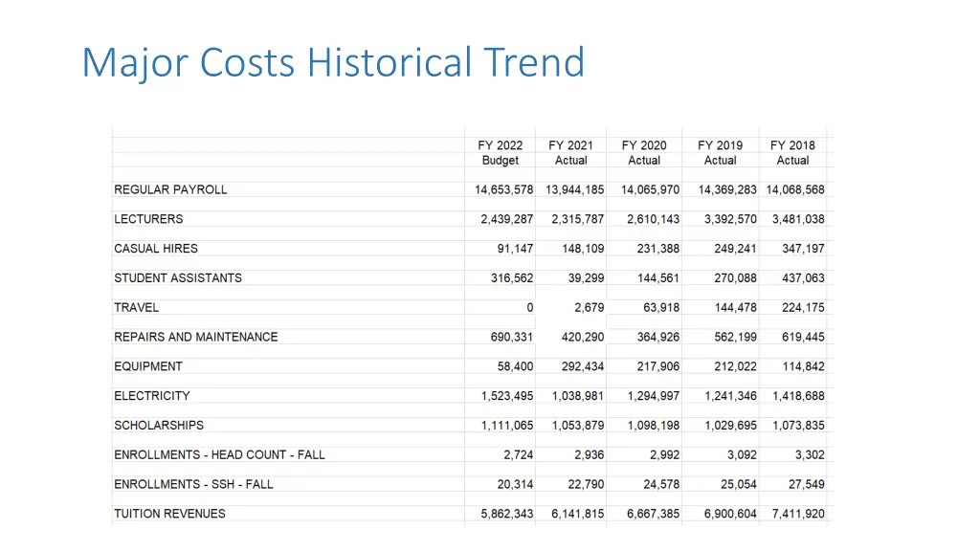
Task: Select equipment value 58,400
Action: point(516,366)
